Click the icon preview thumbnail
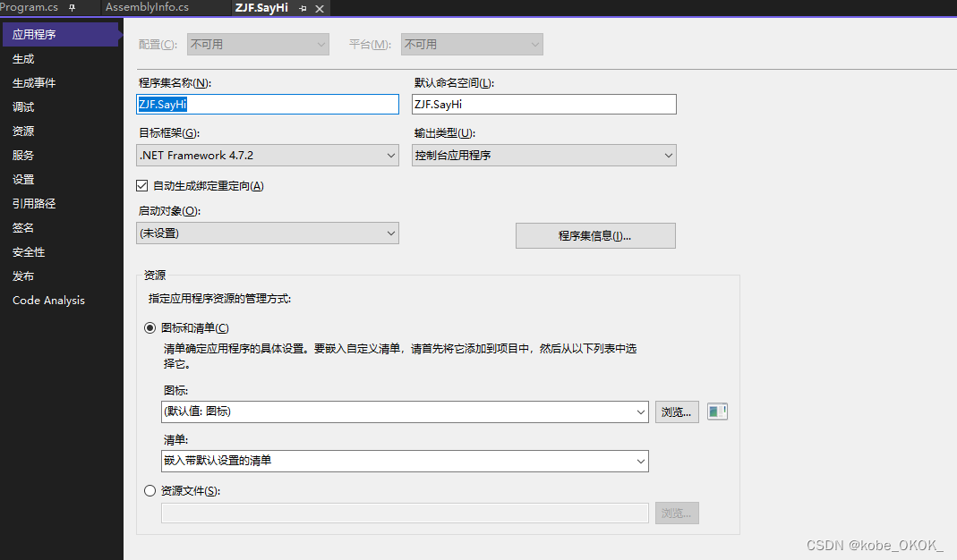Screen dimensions: 957x560 coord(717,412)
